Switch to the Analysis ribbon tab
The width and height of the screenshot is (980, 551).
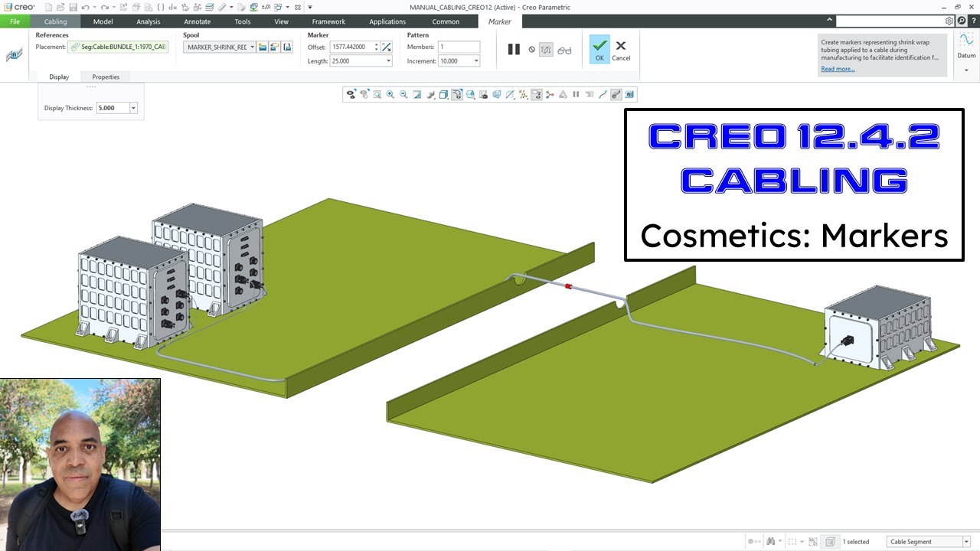(x=149, y=21)
